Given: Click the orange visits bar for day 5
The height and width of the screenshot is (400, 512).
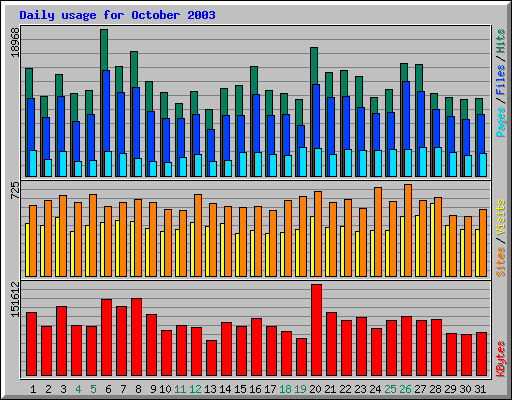Looking at the screenshot, I should coord(93,235).
